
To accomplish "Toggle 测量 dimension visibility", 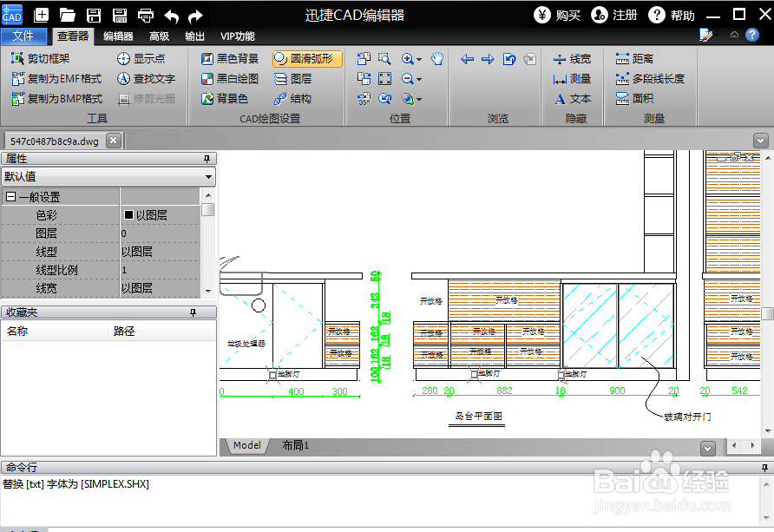I will click(572, 79).
